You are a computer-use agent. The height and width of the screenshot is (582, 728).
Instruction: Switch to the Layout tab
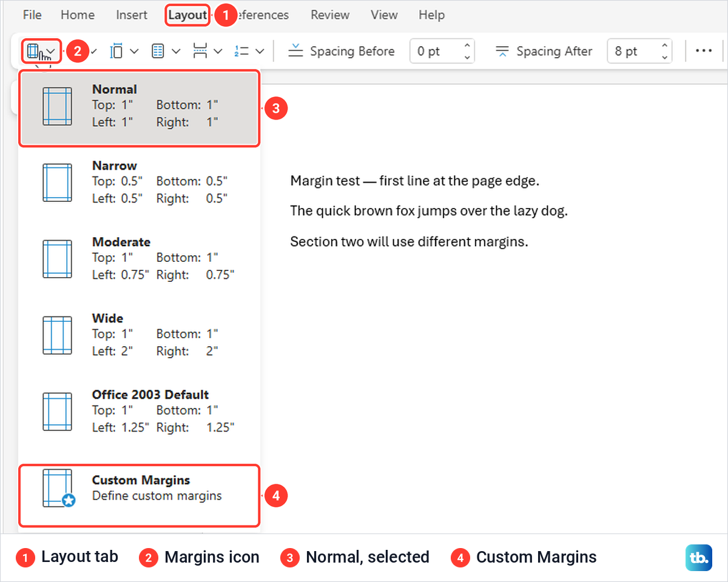[187, 15]
